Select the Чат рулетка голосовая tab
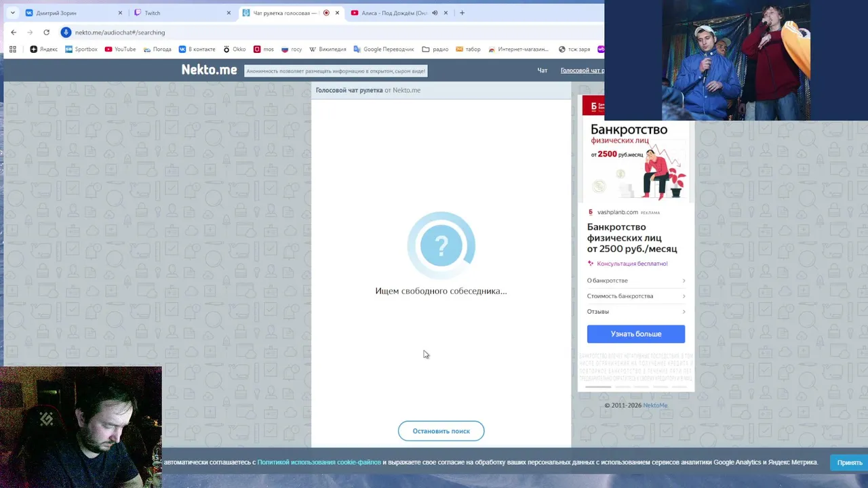Viewport: 868px width, 488px height. click(x=292, y=13)
